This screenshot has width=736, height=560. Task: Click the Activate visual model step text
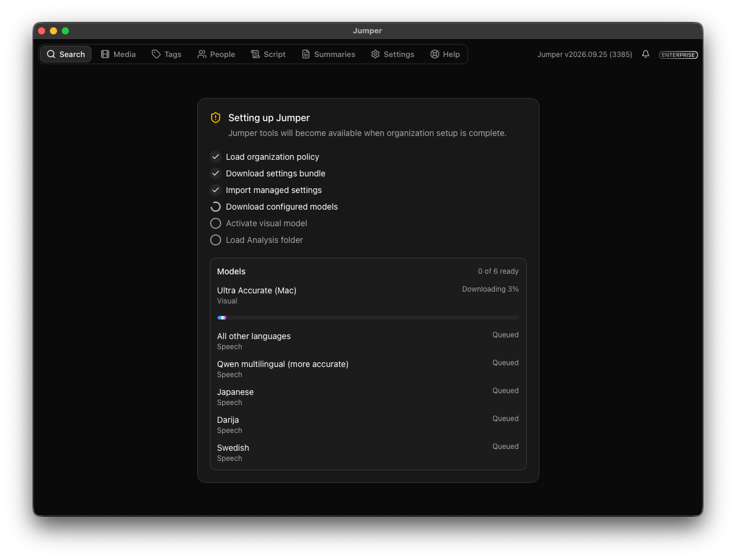point(266,223)
